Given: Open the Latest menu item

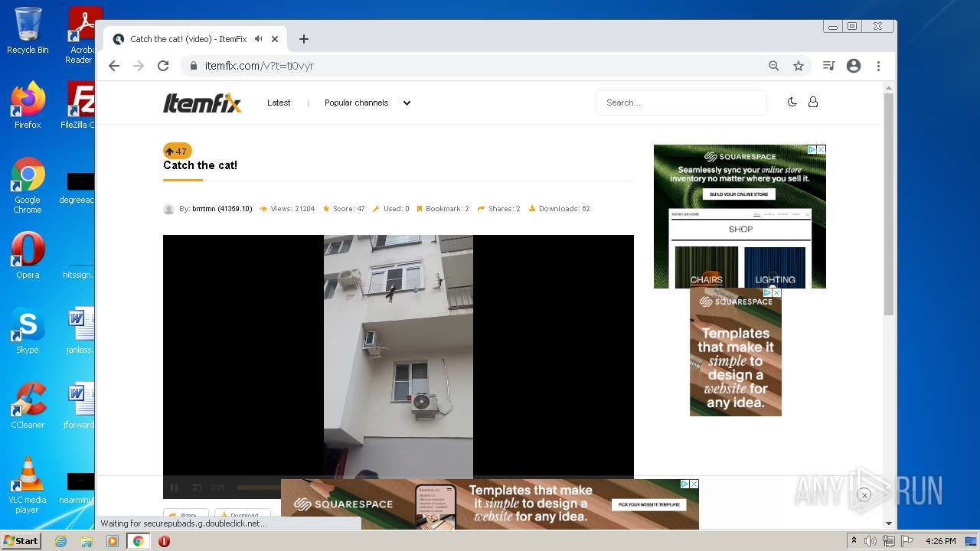Looking at the screenshot, I should (279, 103).
